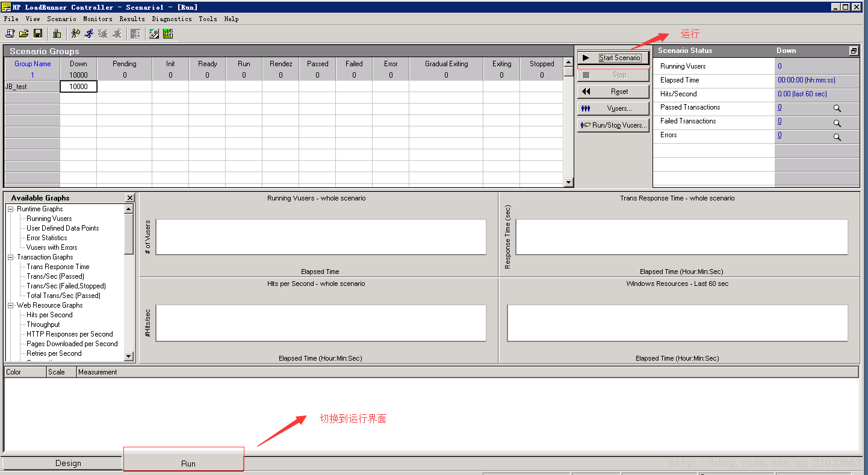Collapse the Web Resource Graphs tree node
The height and width of the screenshot is (475, 868).
point(11,305)
